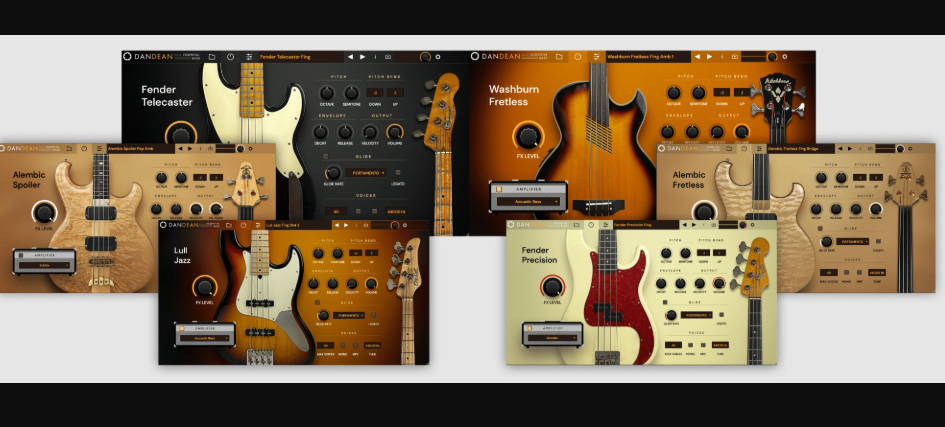Open the 'Fender Telecaster Fing' preset selector
The image size is (945, 427).
point(301,57)
